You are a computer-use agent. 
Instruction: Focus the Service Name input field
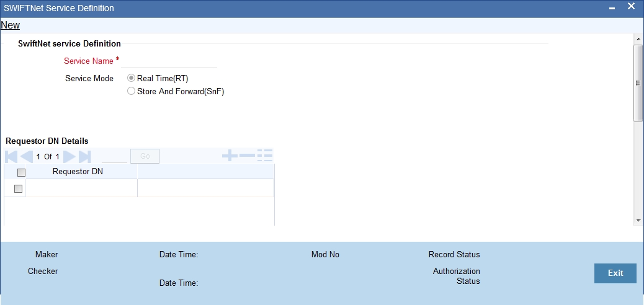[169, 61]
